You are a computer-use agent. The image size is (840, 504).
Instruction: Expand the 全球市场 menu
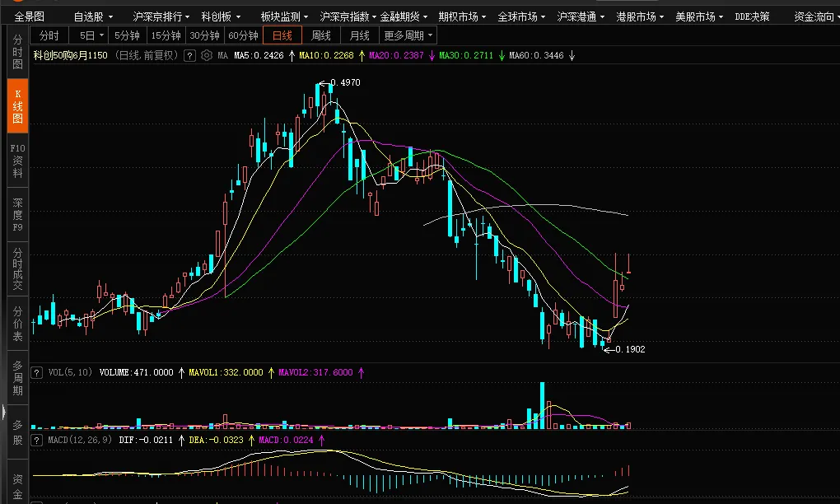521,16
